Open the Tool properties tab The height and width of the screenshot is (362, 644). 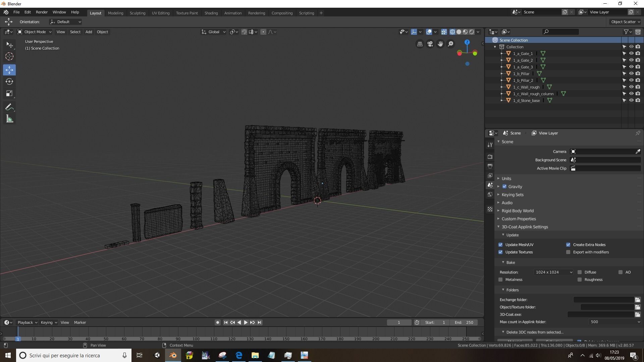pos(490,145)
